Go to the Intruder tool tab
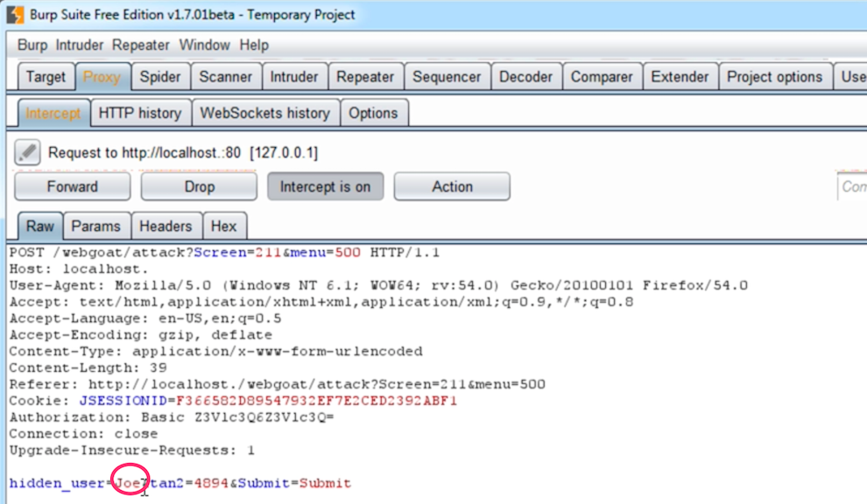The height and width of the screenshot is (504, 867). pos(294,77)
